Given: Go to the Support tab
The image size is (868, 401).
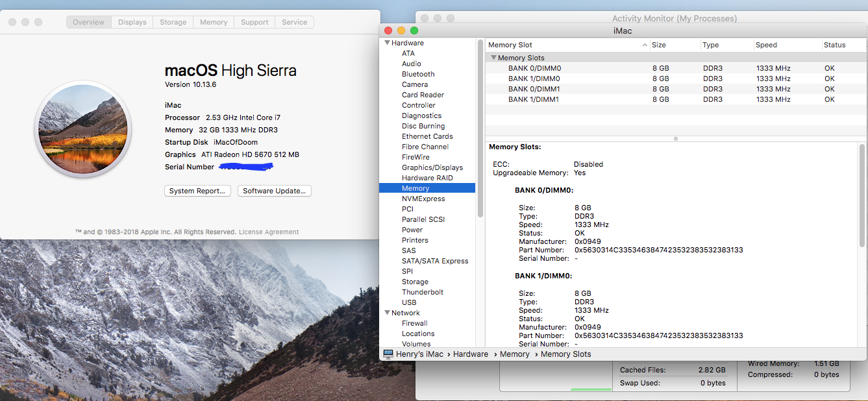Looking at the screenshot, I should click(x=254, y=22).
